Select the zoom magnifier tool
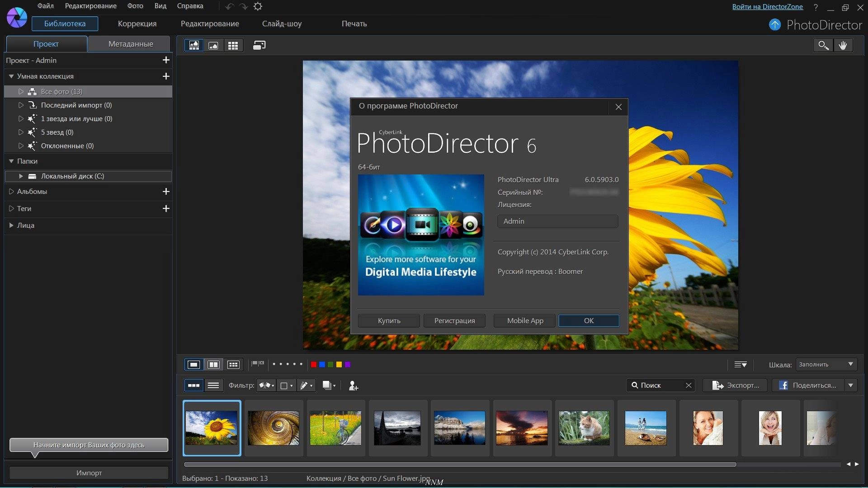This screenshot has width=868, height=488. point(823,45)
